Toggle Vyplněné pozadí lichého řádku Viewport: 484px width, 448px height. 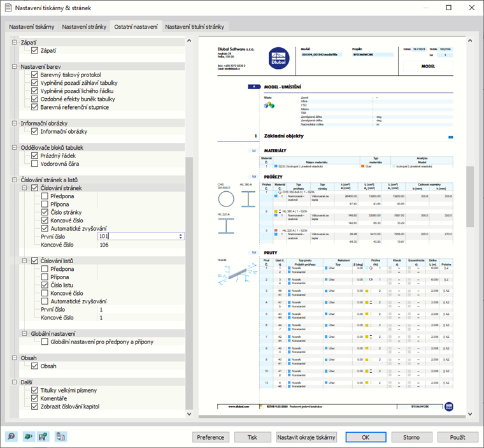click(34, 91)
